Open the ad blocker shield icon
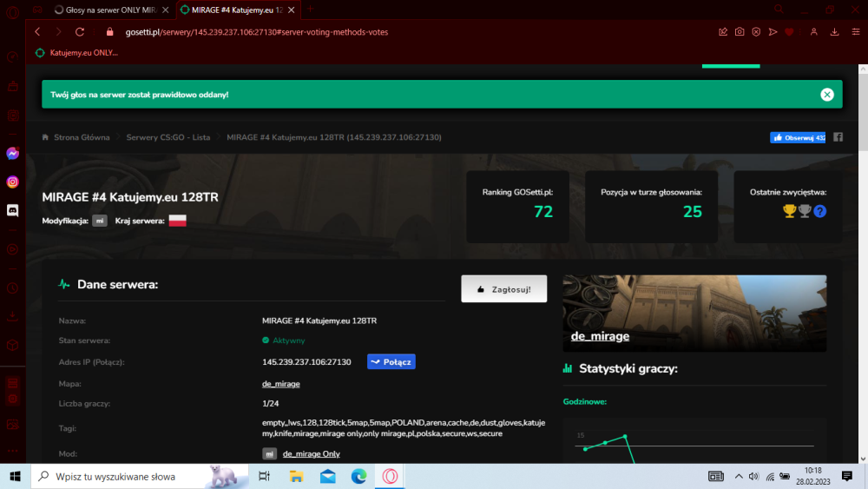Screen dimensions: 868x489 point(756,32)
